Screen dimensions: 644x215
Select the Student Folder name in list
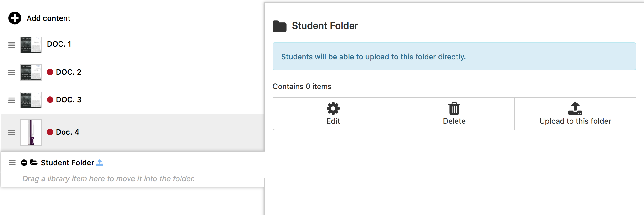click(67, 163)
